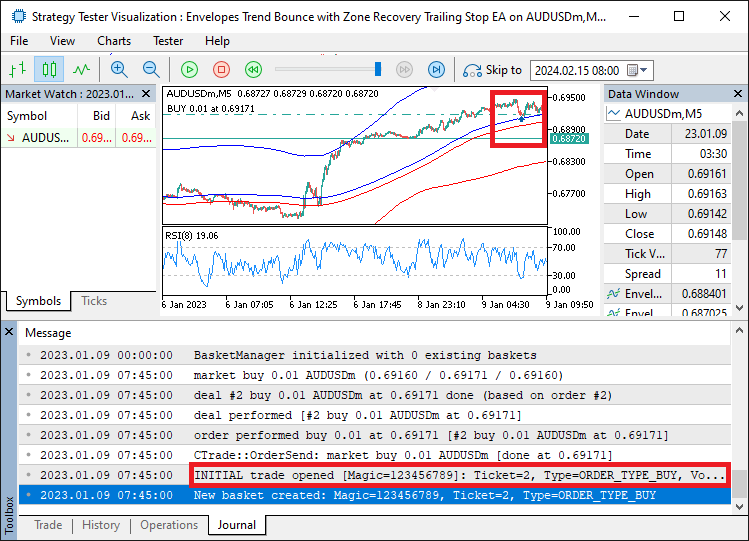
Task: Adjust the visualization speed slider
Action: point(378,69)
